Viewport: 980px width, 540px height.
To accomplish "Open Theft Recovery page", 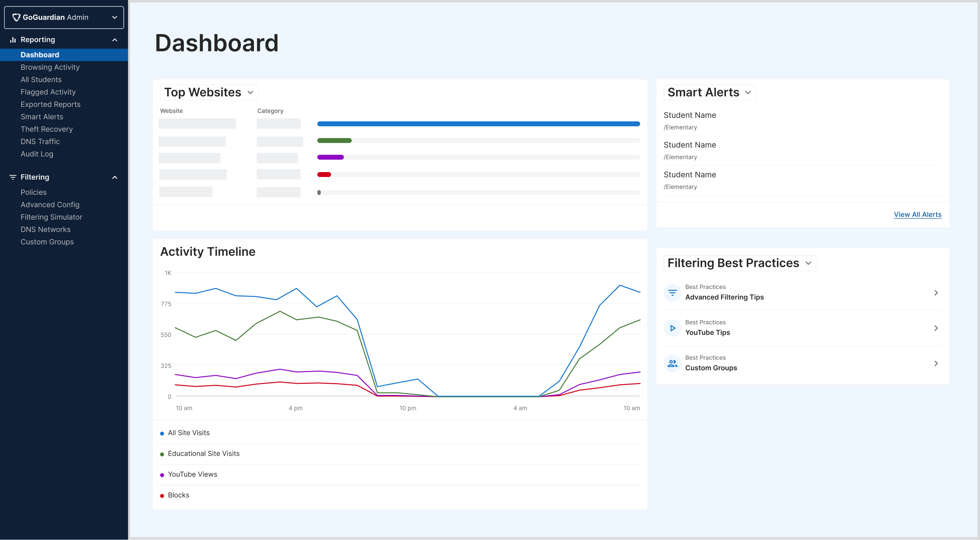I will coord(46,129).
